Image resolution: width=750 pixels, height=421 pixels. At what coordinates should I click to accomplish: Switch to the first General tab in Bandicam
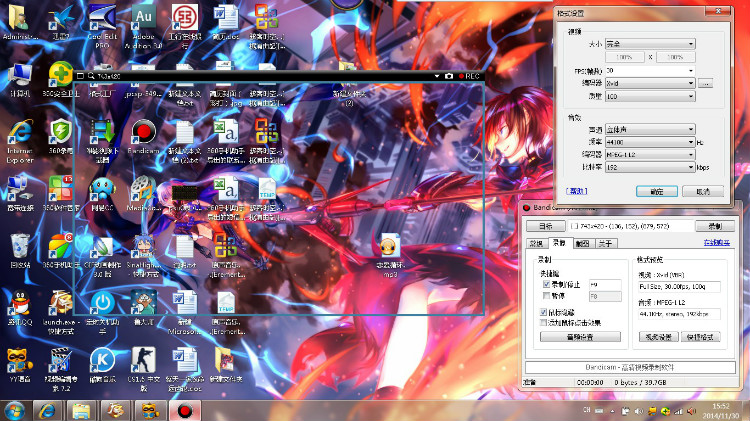click(536, 244)
